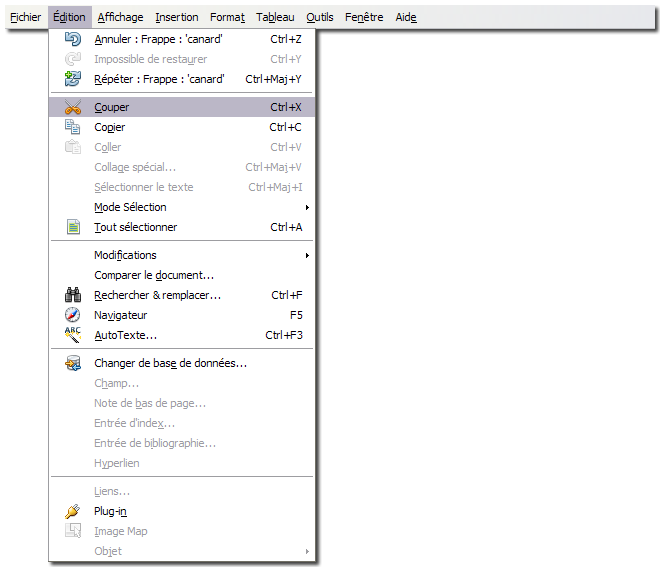Screen dimensions: 660x567
Task: Open the Outils menu
Action: tap(320, 17)
